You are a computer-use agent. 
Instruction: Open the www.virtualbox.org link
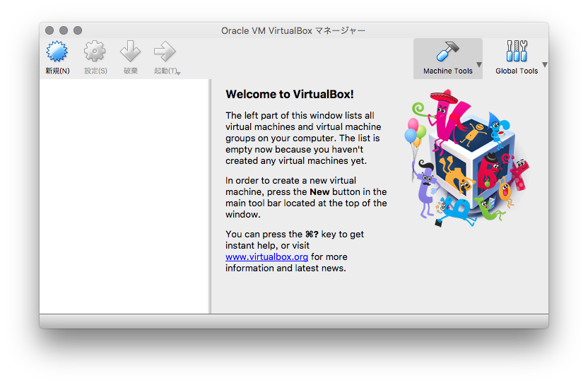tap(266, 257)
